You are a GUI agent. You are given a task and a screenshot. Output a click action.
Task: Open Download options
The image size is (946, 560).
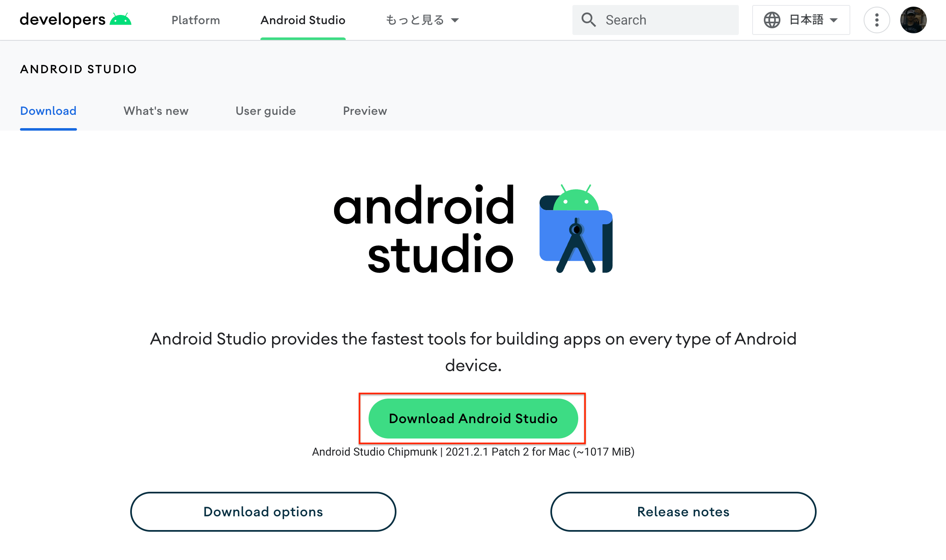263,511
